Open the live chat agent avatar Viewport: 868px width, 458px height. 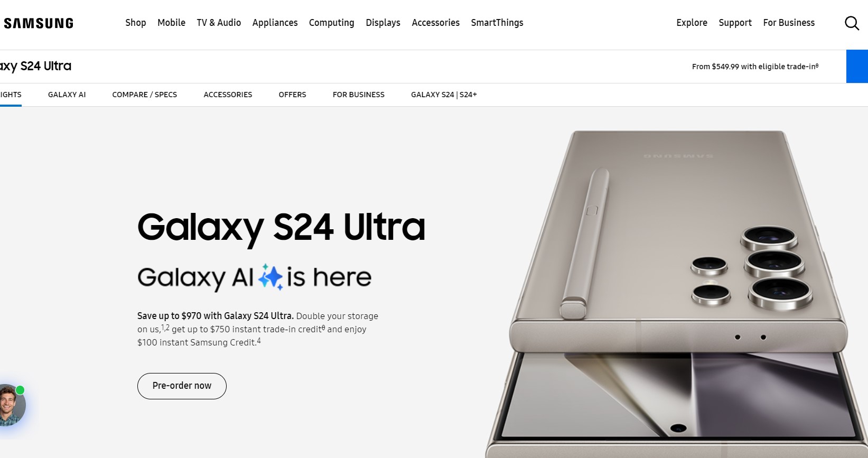[x=11, y=405]
